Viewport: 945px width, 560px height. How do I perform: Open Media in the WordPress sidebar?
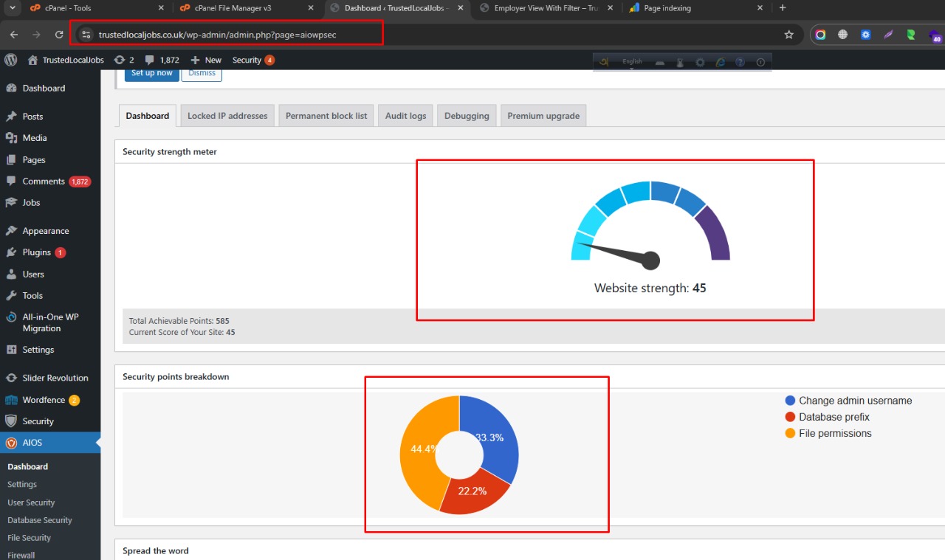coord(50,138)
